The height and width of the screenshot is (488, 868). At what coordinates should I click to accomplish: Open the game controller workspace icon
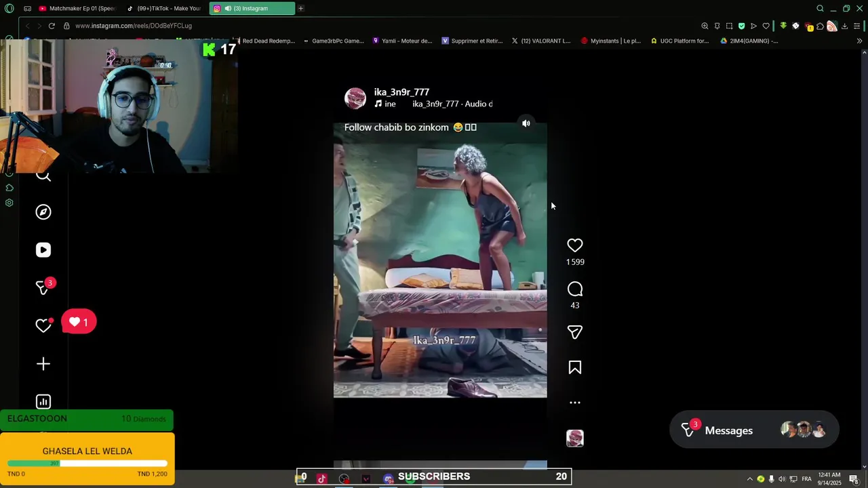27,8
